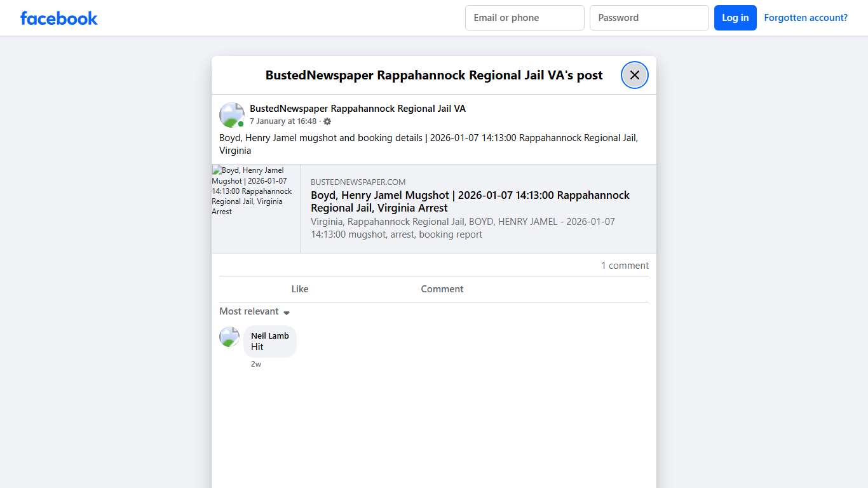Like the Boyd, Henry Jamel post
Screen dimensions: 868x488
pos(299,289)
